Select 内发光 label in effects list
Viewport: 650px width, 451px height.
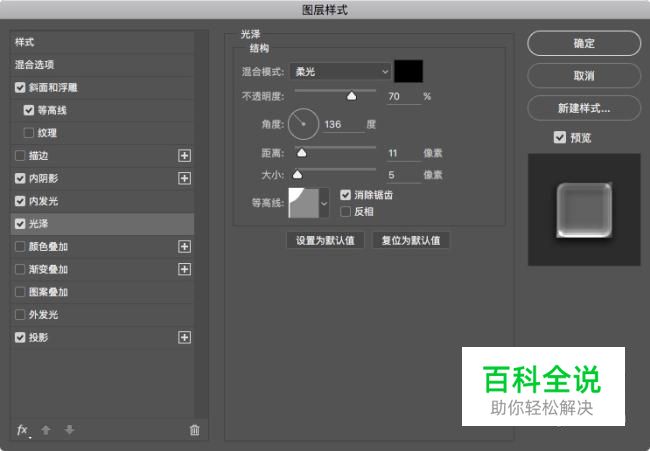[x=43, y=201]
